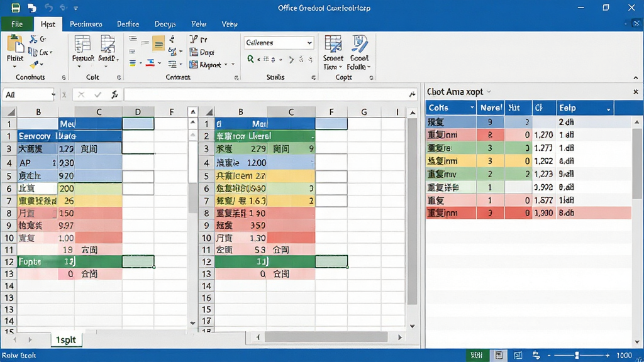The image size is (644, 362).
Task: Switch to the 'Decyis' ribbon tab
Action: click(165, 25)
